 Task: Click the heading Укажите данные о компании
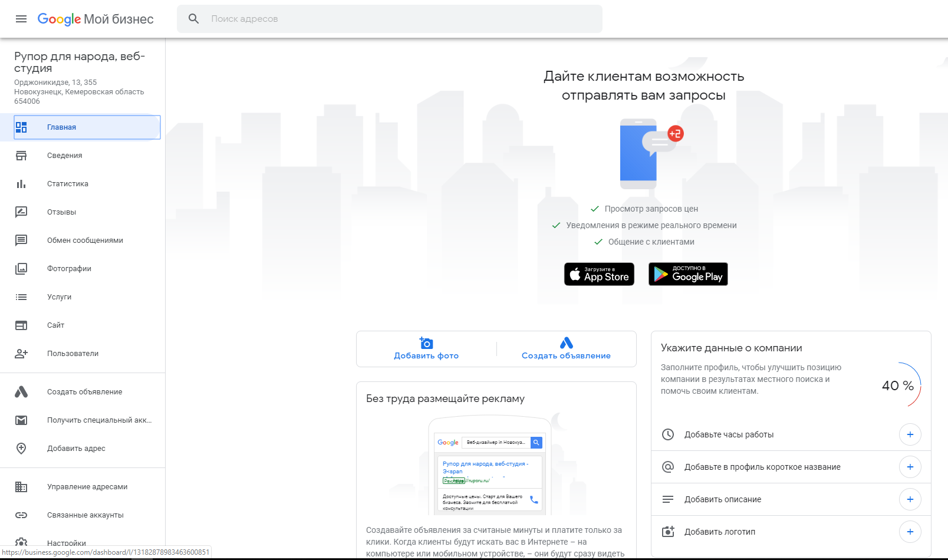tap(732, 348)
